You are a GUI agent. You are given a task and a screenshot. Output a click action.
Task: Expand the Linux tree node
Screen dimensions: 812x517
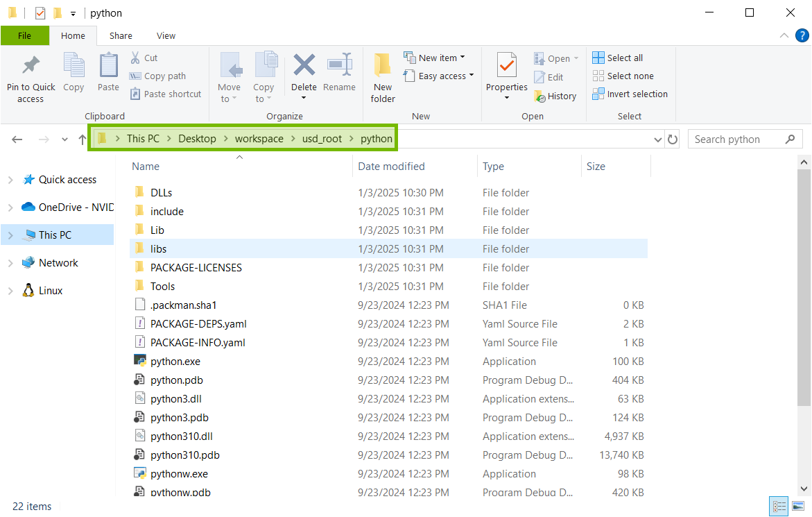[10, 291]
